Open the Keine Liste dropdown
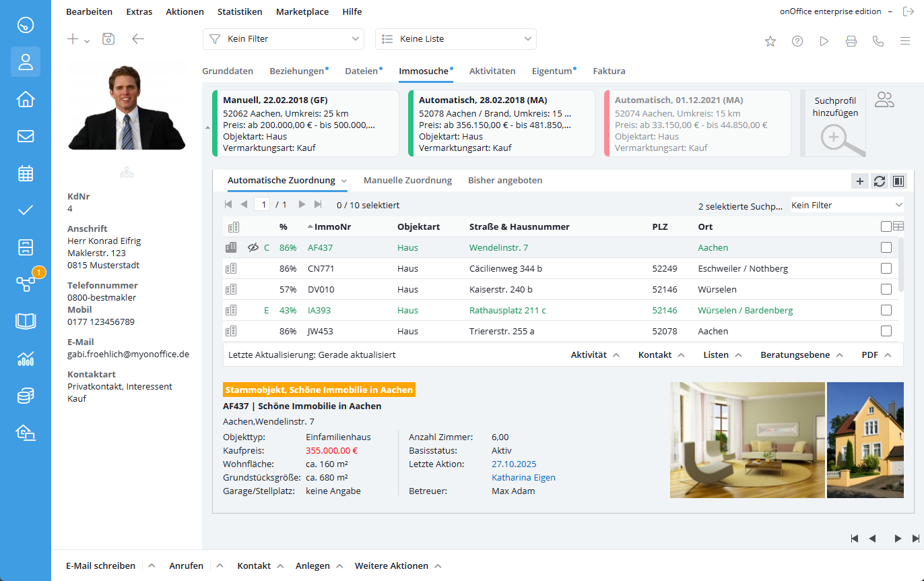 point(455,39)
